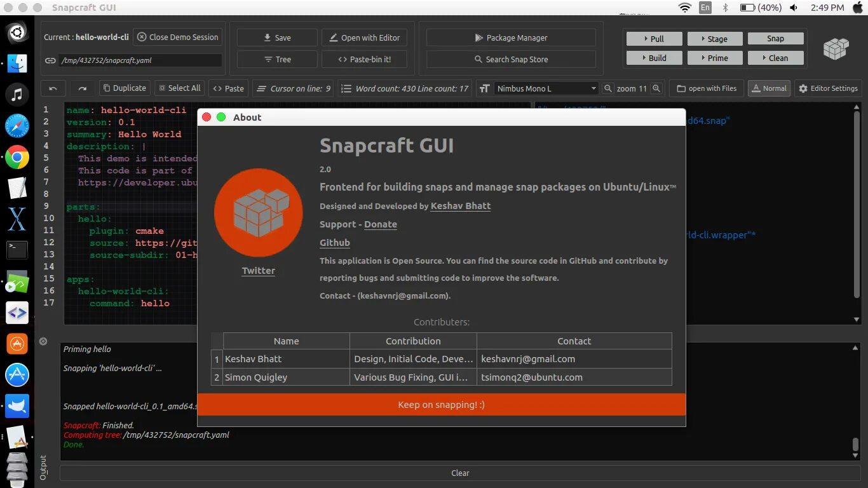Save the current snapcraft file
The width and height of the screenshot is (868, 488).
[x=277, y=37]
